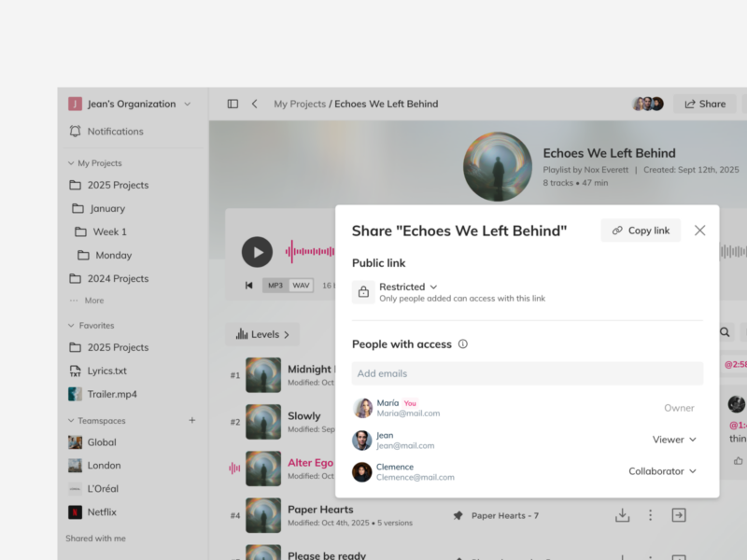Viewport: 747px width, 560px height.
Task: Go back using the left arrow
Action: point(255,104)
